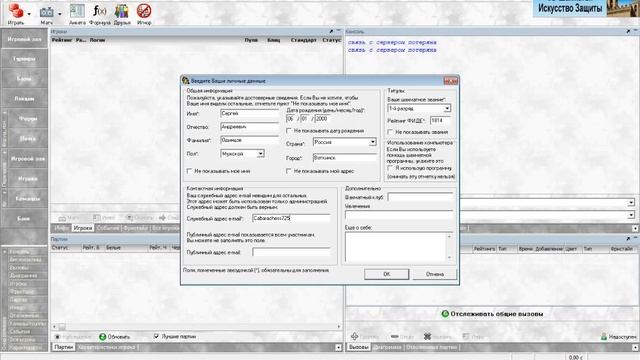
Task: Click the dialog title bar chess icon
Action: tap(186, 80)
